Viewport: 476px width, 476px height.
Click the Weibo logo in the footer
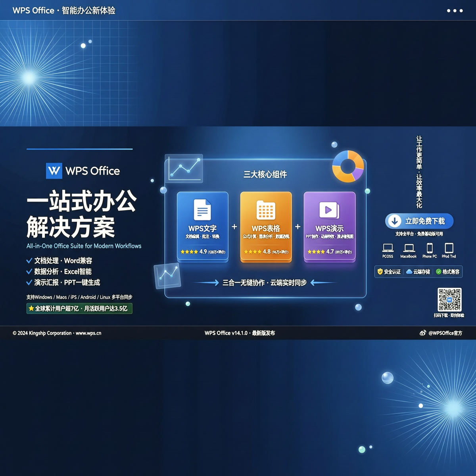pos(423,333)
